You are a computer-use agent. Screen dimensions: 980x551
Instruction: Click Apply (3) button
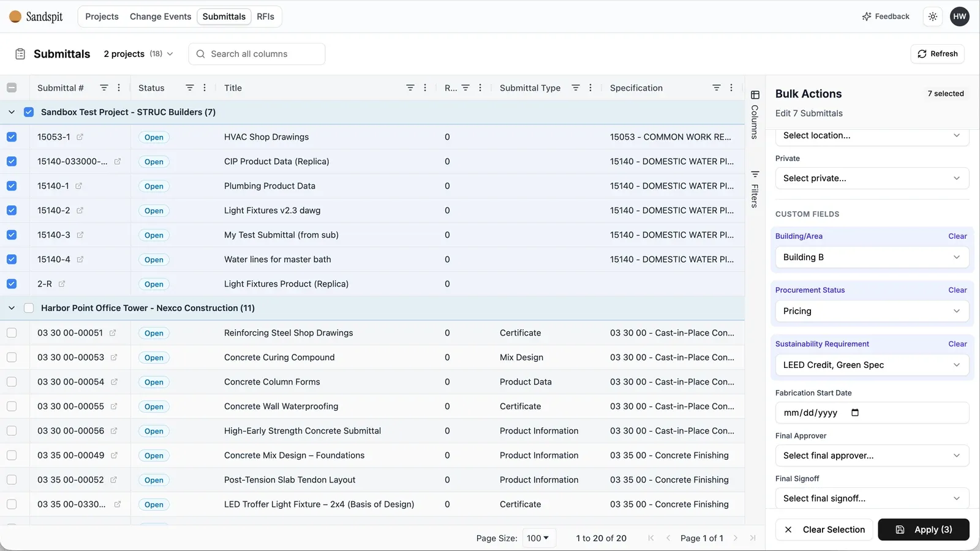pos(924,530)
